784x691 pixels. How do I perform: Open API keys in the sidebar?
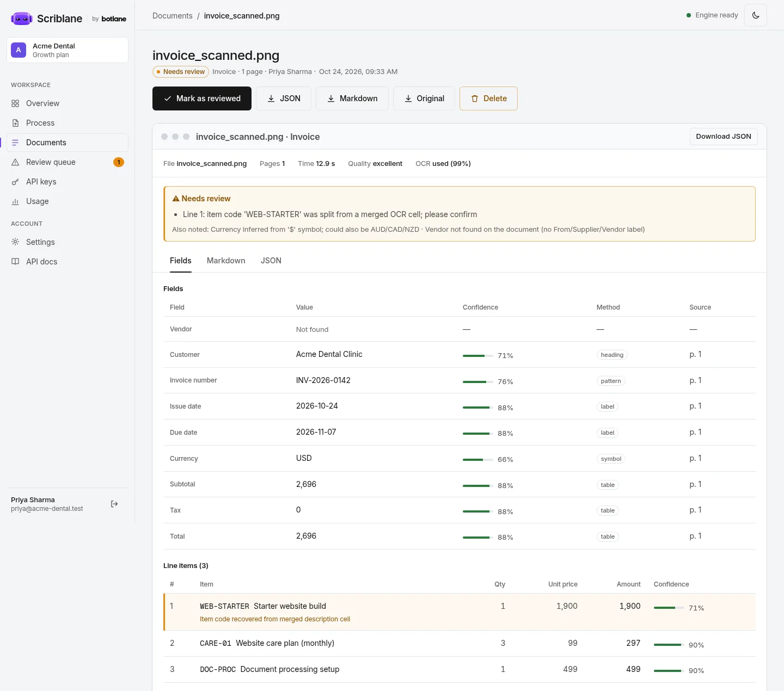[x=68, y=182]
